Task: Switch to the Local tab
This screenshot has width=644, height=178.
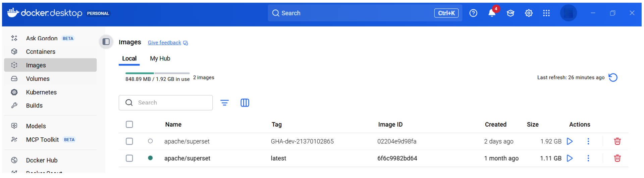Action: pyautogui.click(x=129, y=58)
